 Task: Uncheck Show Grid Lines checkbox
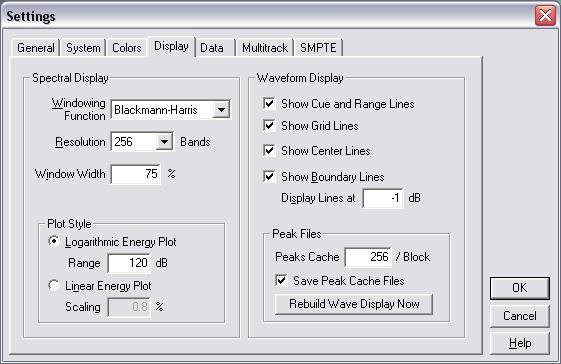(x=269, y=126)
